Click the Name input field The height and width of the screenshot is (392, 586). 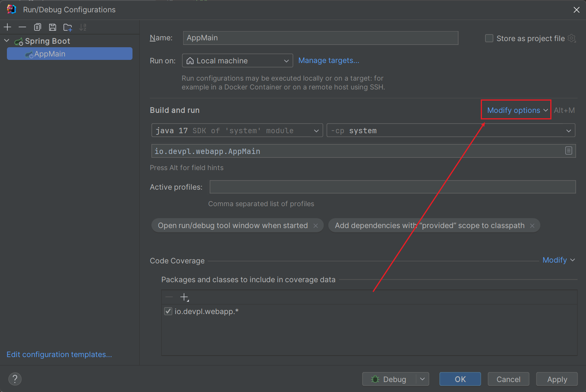[x=321, y=38]
